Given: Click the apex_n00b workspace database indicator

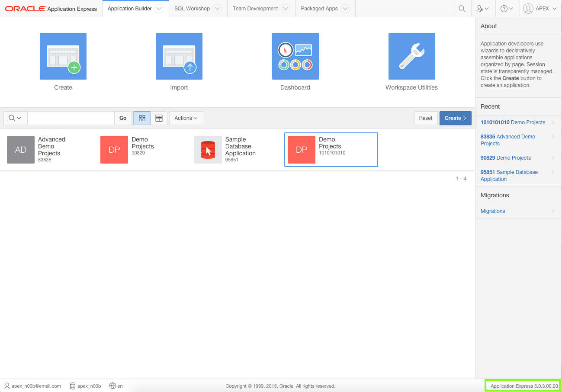Looking at the screenshot, I should pyautogui.click(x=85, y=386).
